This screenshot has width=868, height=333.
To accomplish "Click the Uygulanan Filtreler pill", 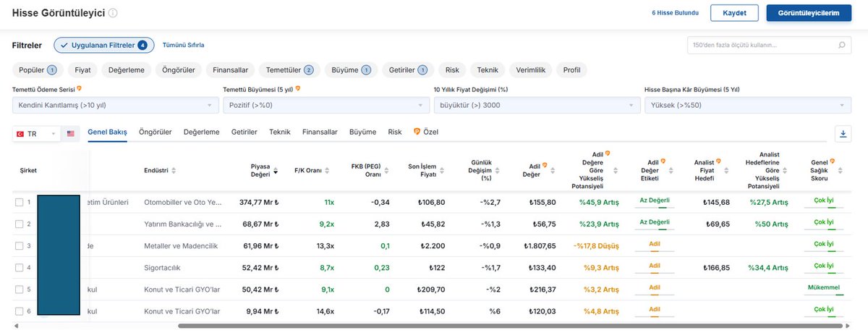I will (x=103, y=45).
